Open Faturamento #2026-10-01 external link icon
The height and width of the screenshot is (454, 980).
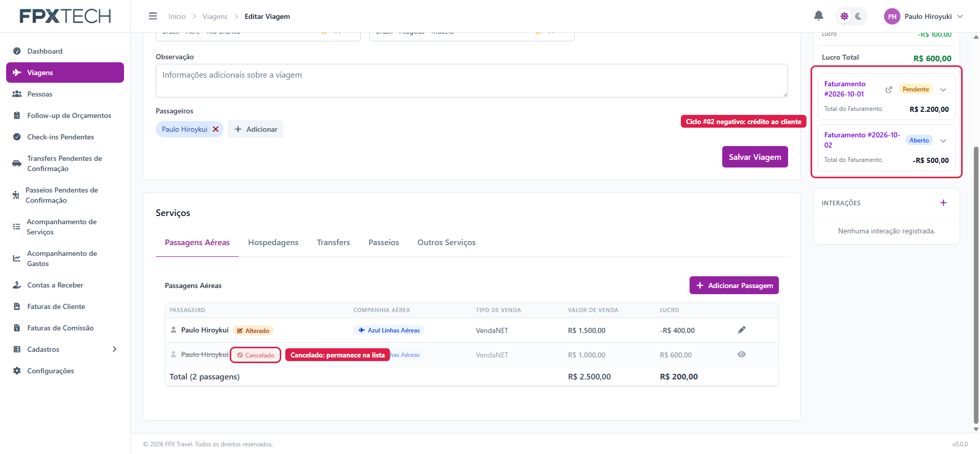(x=889, y=89)
